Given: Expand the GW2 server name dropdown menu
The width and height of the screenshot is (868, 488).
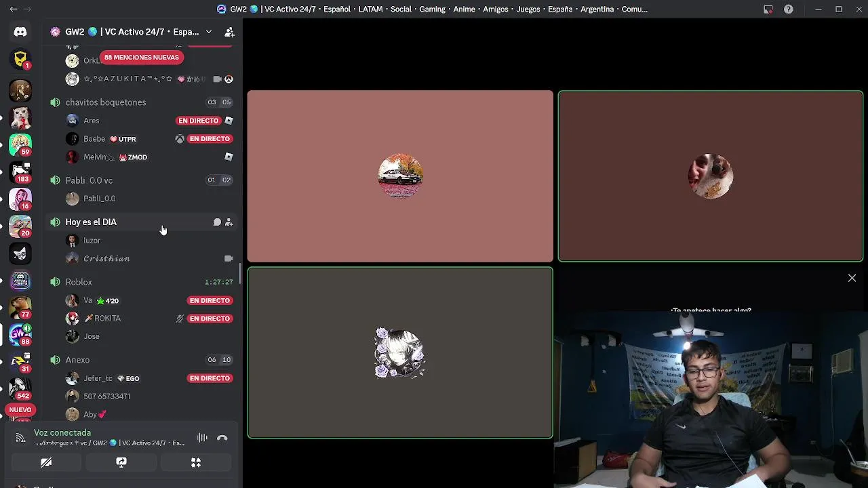Looking at the screenshot, I should click(x=209, y=32).
